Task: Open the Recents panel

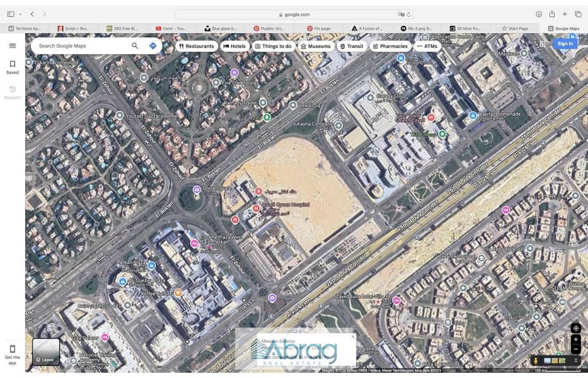Action: click(x=12, y=93)
